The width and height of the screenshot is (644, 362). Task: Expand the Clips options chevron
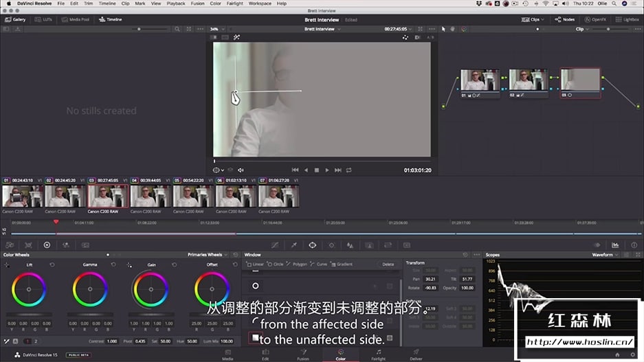(x=542, y=19)
